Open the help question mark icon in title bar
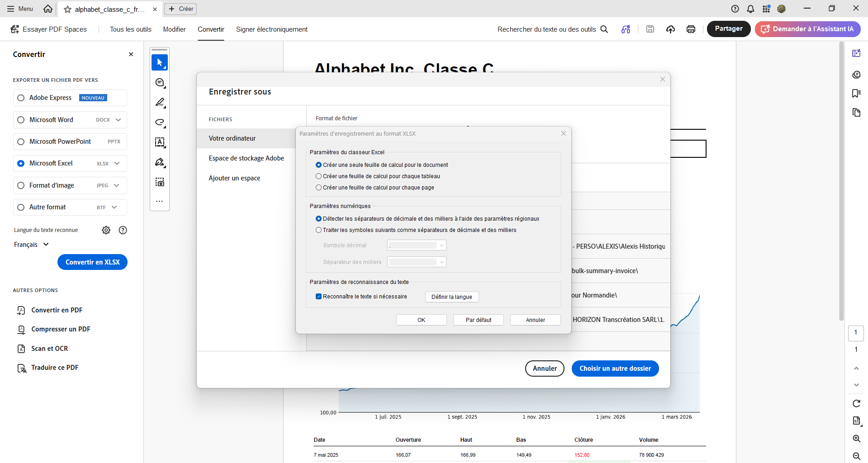The image size is (868, 463). point(735,9)
